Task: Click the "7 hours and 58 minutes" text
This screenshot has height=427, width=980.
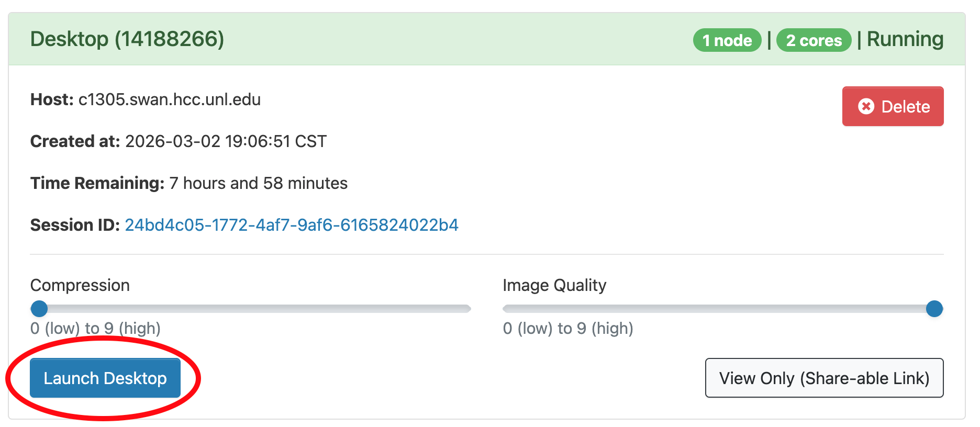Action: 258,183
